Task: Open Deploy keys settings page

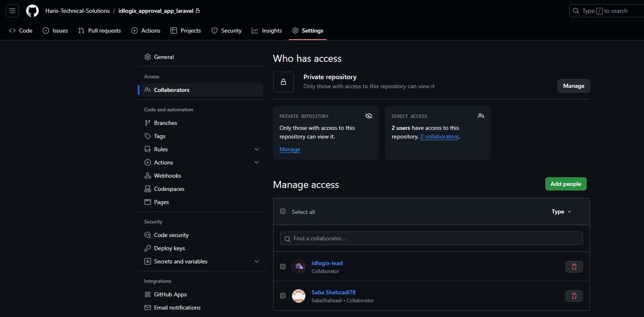Action: coord(169,248)
